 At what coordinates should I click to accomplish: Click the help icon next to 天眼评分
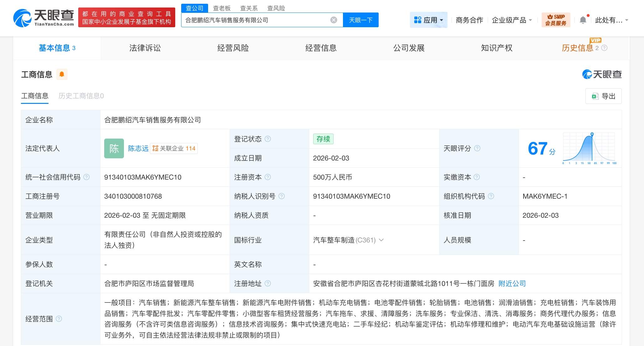tap(477, 149)
